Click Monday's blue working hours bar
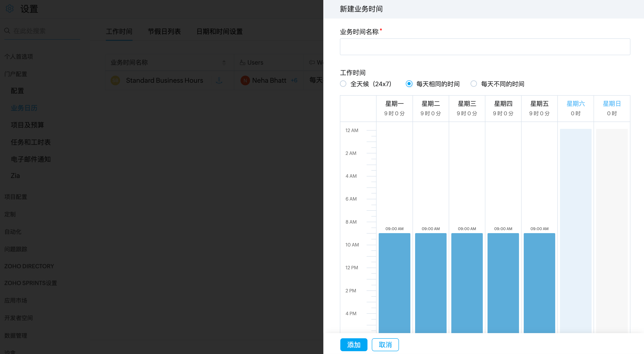644x354 pixels. [394, 282]
